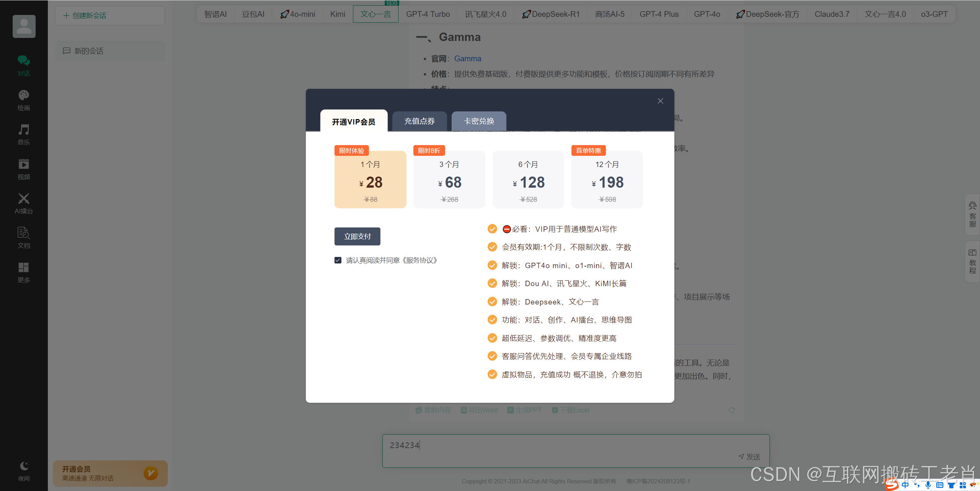
Task: Select the 1个月 ¥28 plan card
Action: 370,180
